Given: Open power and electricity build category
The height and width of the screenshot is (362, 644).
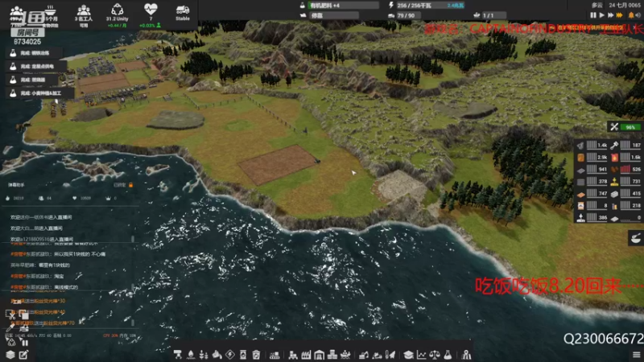Looking at the screenshot, I should 230,355.
